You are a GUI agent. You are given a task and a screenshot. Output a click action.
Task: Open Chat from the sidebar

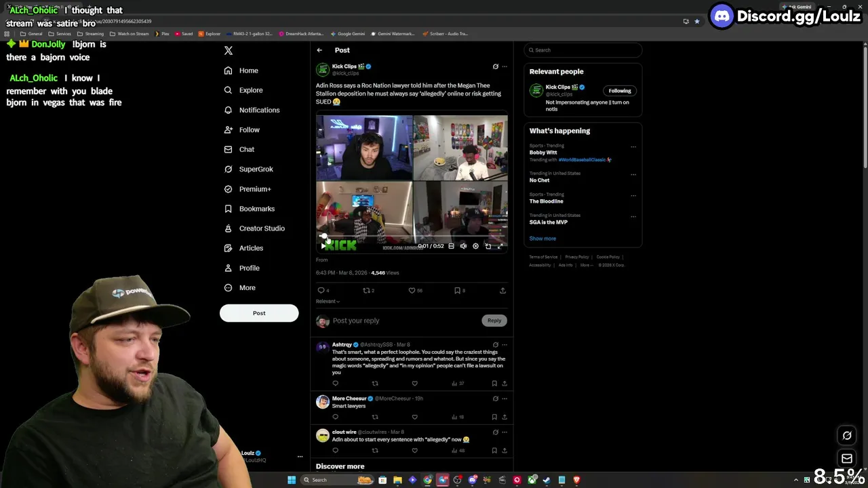239,149
